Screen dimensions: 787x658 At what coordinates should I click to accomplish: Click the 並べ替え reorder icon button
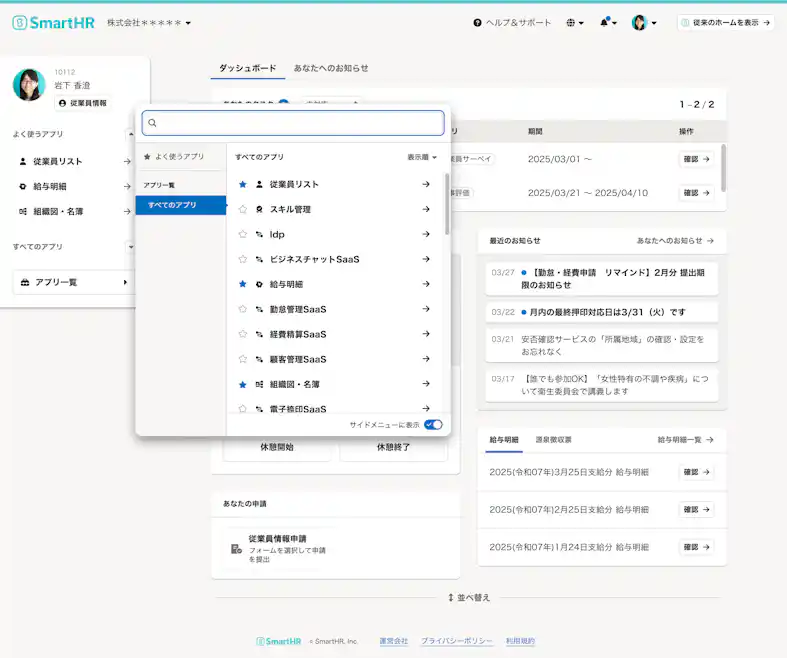point(468,598)
